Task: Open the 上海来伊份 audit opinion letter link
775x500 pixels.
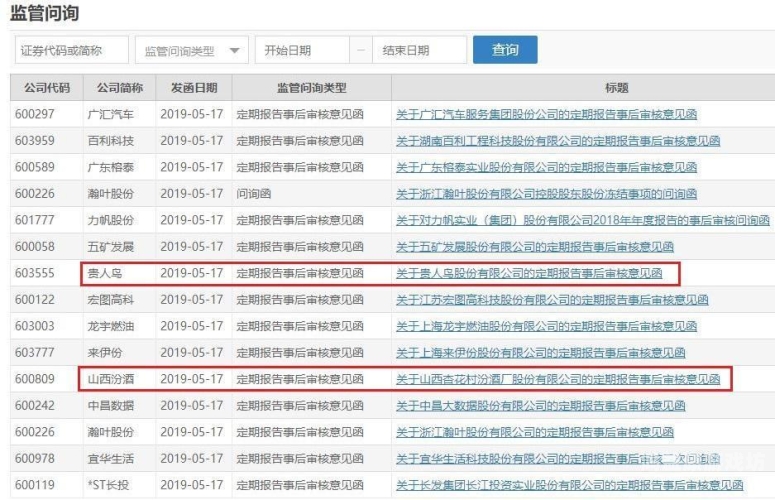Action: coord(540,352)
